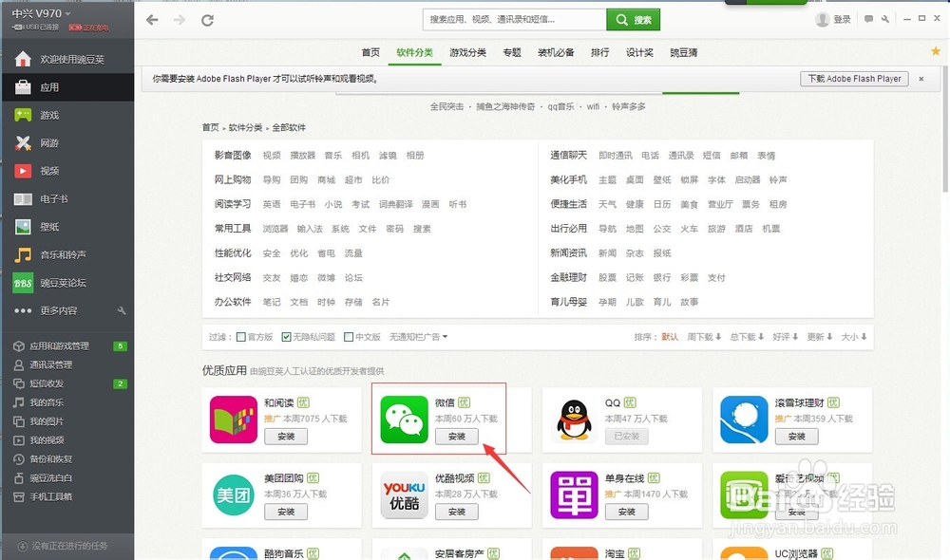
Task: Go forward with the right arrow icon
Action: coord(180,20)
